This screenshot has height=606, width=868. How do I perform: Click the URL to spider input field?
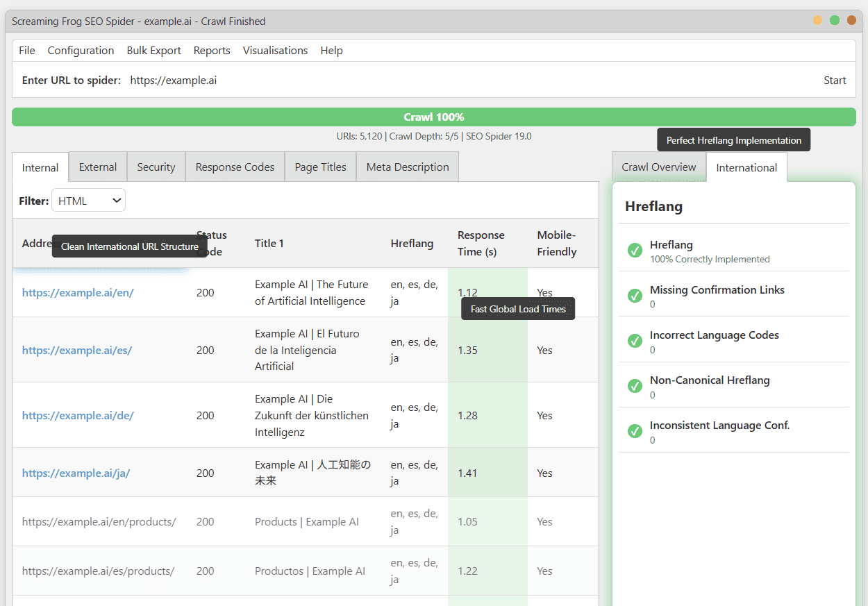[472, 81]
